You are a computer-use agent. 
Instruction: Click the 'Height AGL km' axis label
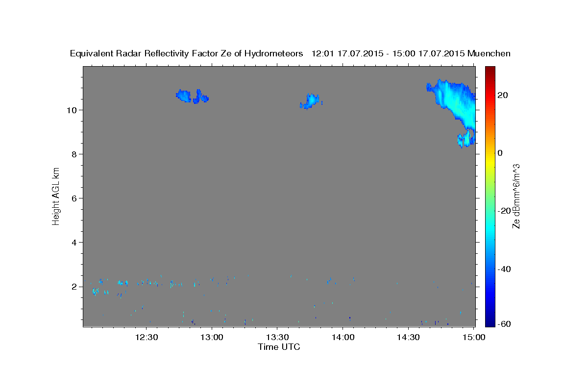(x=56, y=196)
